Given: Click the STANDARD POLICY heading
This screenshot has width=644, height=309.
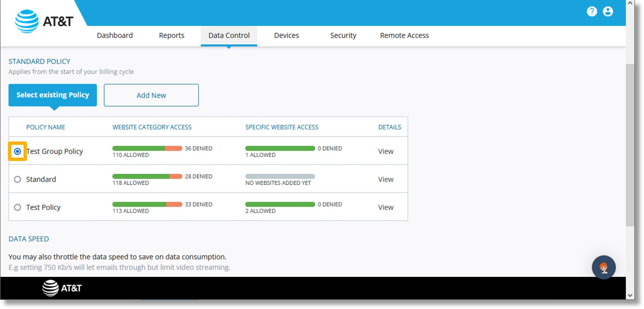Looking at the screenshot, I should click(39, 61).
